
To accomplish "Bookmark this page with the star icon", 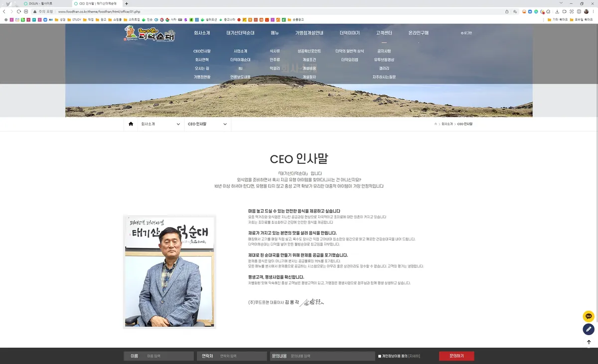I will [x=515, y=11].
